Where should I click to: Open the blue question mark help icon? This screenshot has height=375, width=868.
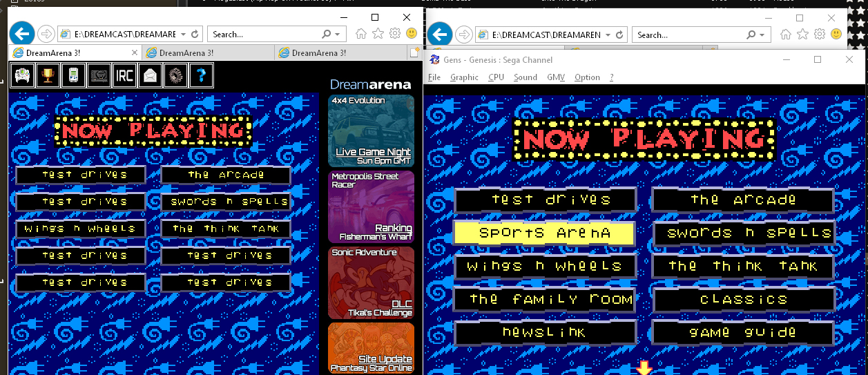click(201, 75)
